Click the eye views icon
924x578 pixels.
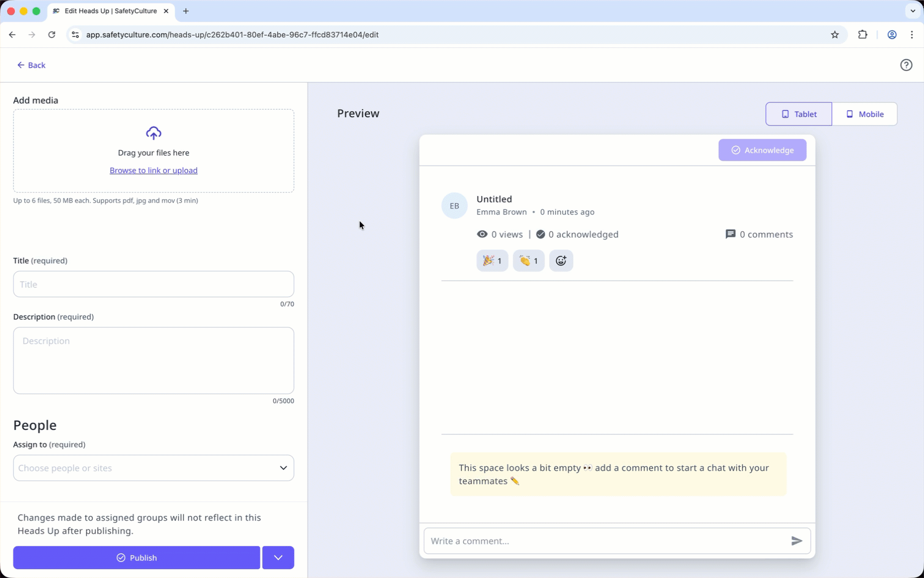pyautogui.click(x=482, y=234)
